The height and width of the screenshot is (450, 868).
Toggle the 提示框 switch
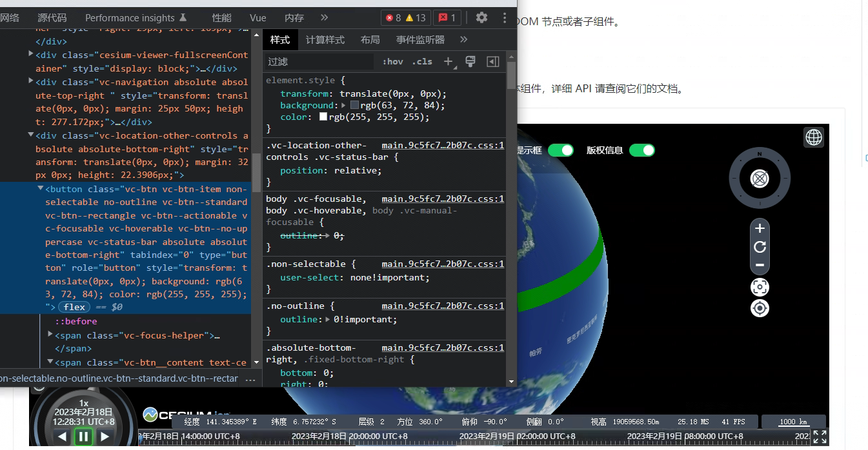[560, 150]
